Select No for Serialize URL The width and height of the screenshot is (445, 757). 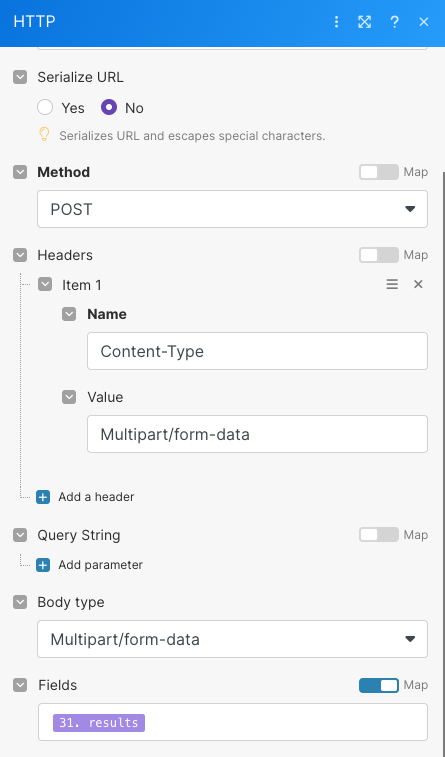click(x=109, y=107)
